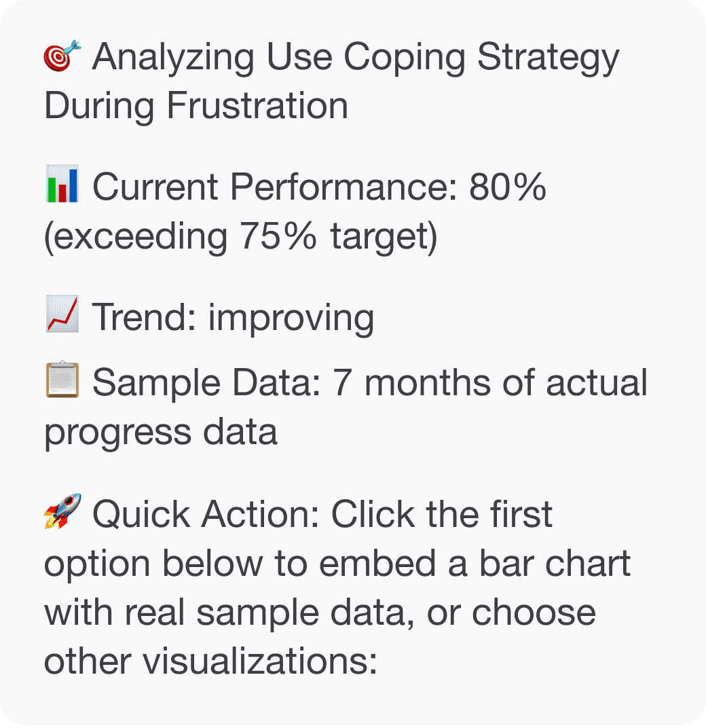Click the 'other visualizations:' text

pos(210,661)
